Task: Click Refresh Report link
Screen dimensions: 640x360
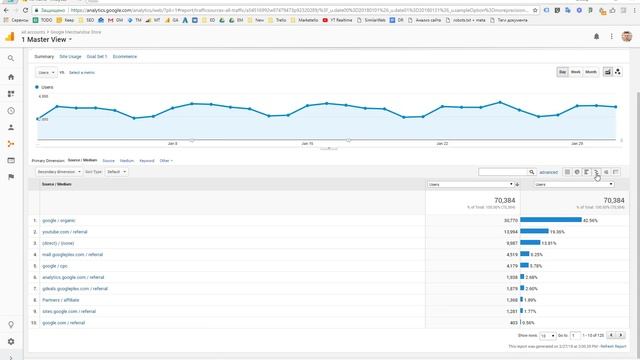Action: [x=613, y=347]
